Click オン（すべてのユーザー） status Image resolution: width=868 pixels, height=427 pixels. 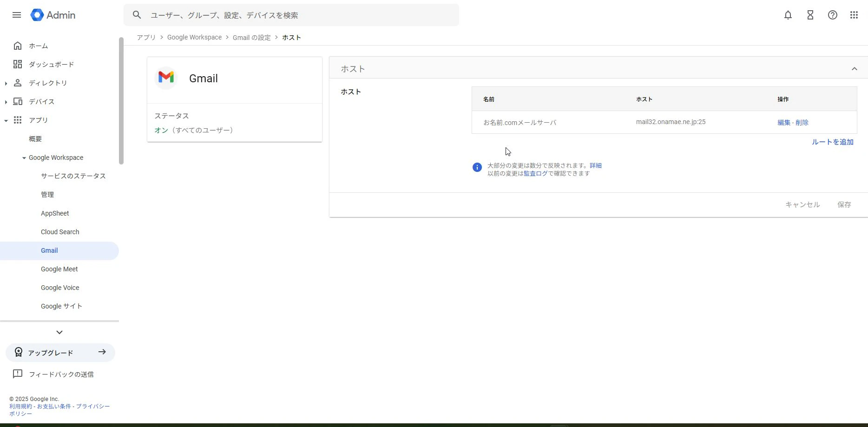coord(194,130)
